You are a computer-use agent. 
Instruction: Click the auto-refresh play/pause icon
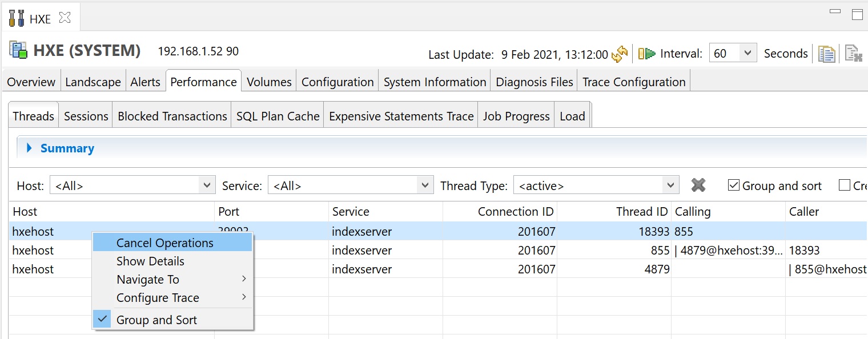[x=646, y=54]
